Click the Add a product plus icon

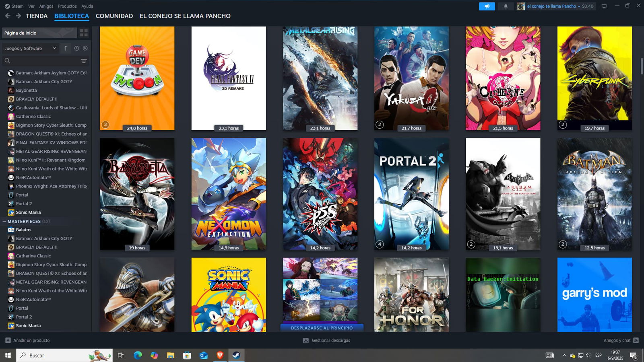(8, 340)
